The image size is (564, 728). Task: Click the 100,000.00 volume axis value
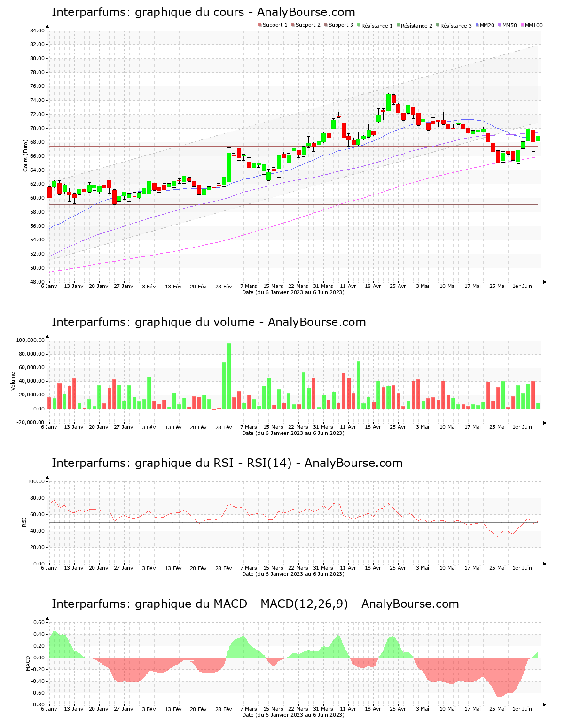(31, 340)
